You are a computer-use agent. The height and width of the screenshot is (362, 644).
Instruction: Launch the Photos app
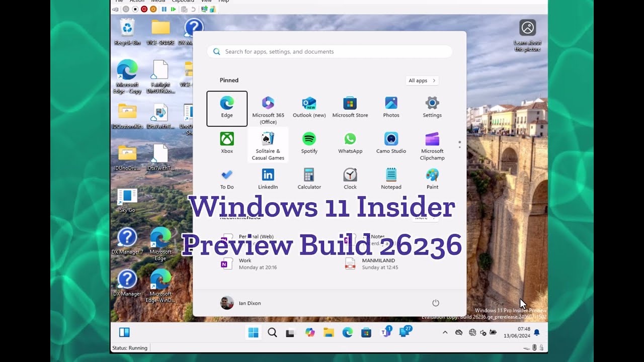391,108
